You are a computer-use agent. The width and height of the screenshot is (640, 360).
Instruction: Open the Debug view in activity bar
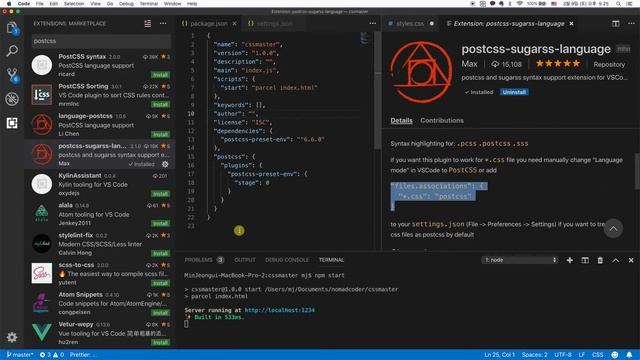[12, 99]
